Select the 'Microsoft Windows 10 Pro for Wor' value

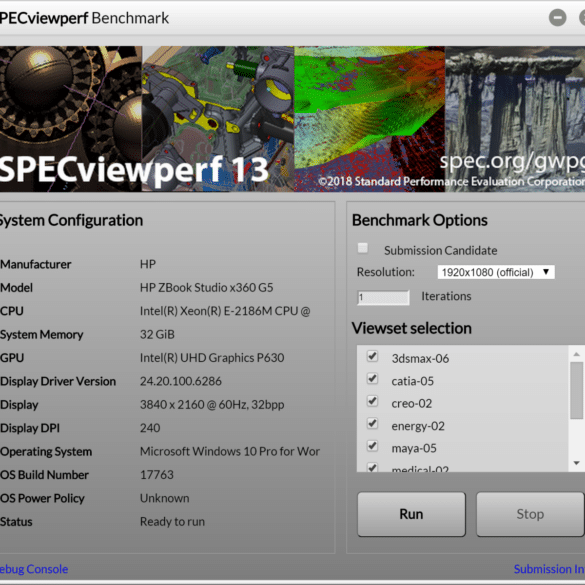click(230, 451)
